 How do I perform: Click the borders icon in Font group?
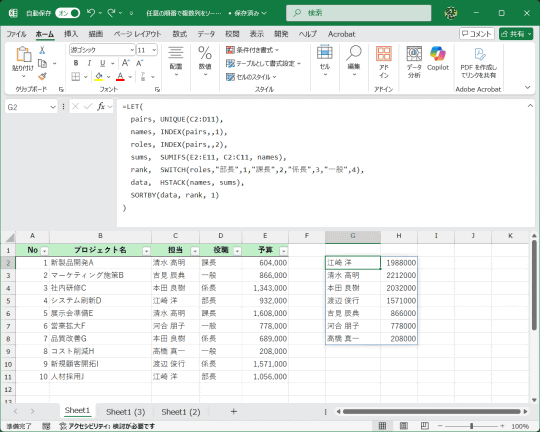pyautogui.click(x=75, y=76)
